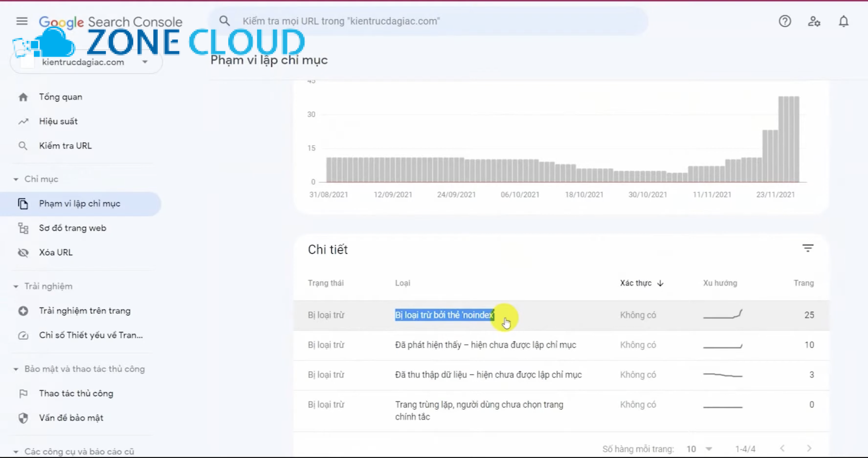This screenshot has width=868, height=458.
Task: Click the 1-4/4 pagination text
Action: click(x=745, y=449)
